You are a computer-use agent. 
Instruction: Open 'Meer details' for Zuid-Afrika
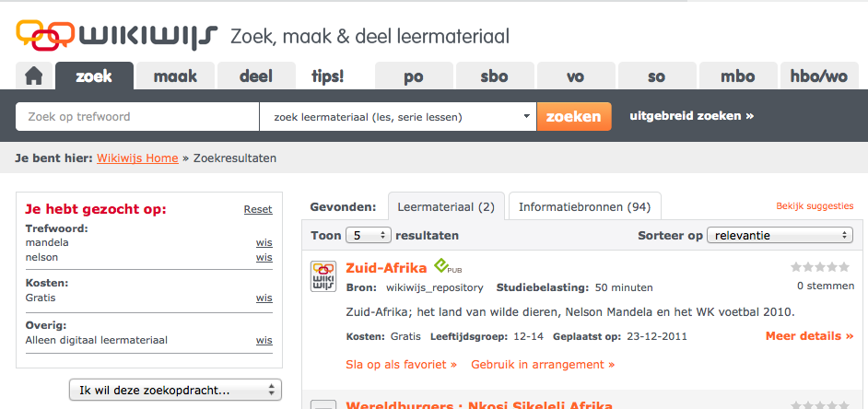(809, 336)
